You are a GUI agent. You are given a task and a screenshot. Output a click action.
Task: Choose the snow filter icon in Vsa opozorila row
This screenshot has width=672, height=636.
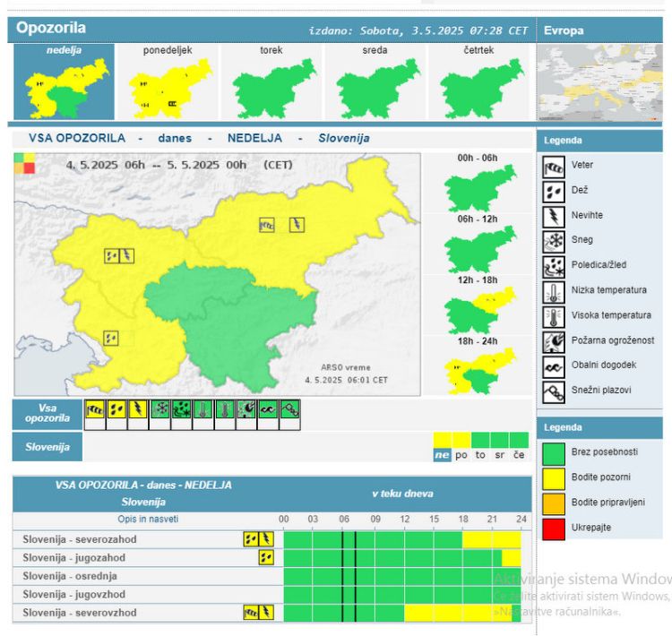tap(159, 410)
